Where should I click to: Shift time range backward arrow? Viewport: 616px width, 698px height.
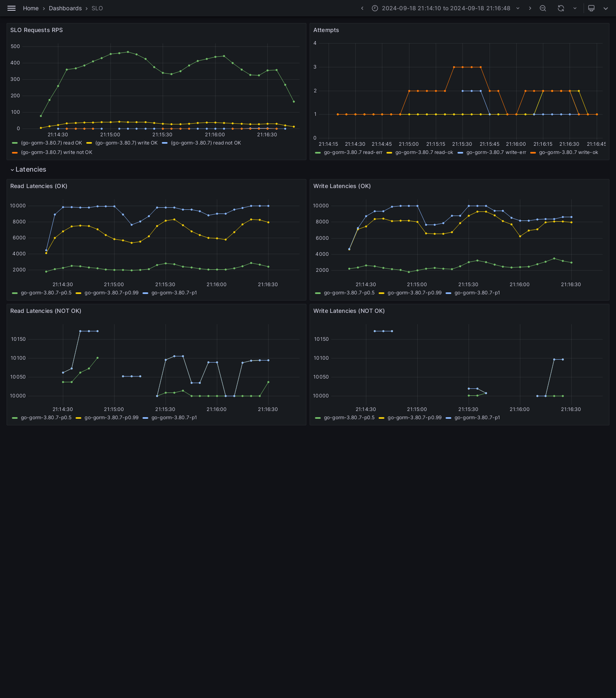pyautogui.click(x=362, y=8)
